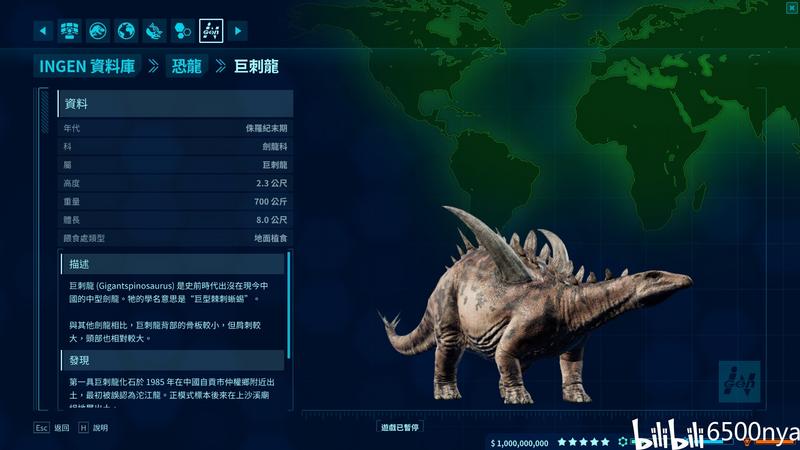Click the InGen logo badge bottom right

click(739, 382)
